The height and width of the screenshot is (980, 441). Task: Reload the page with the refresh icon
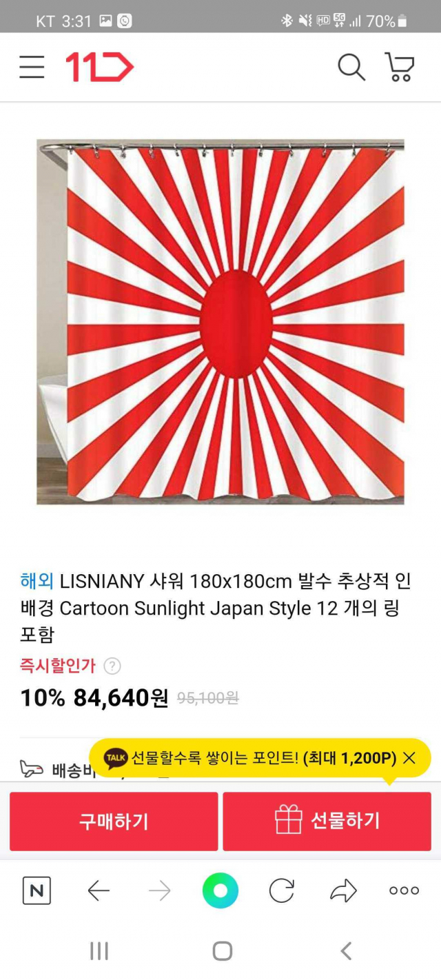pos(282,891)
